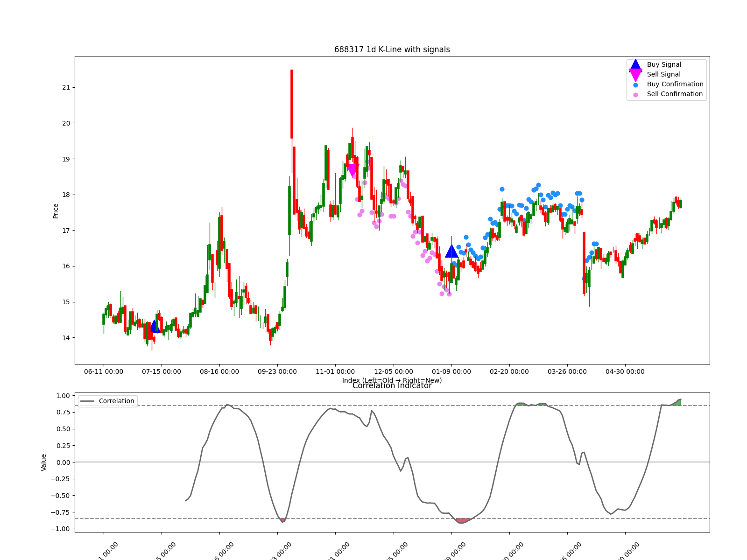This screenshot has height=560, width=747.
Task: Click the "Buy Signal" legend label
Action: point(664,64)
